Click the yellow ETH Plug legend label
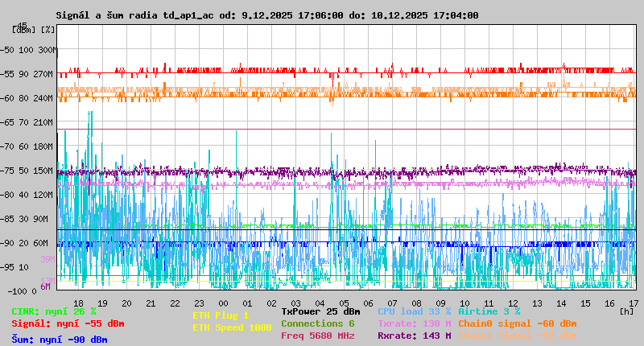Image resolution: width=644 pixels, height=346 pixels. (x=221, y=315)
